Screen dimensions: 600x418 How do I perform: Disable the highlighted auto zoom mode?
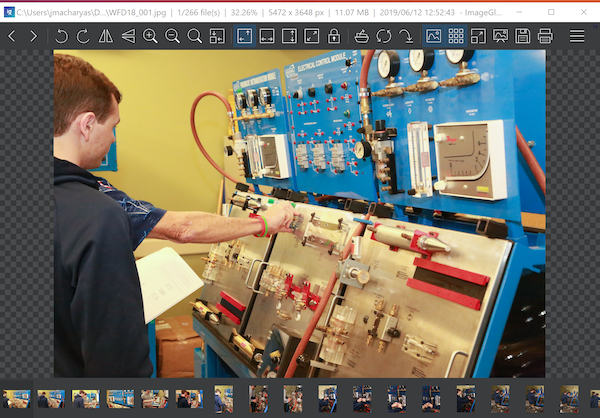(x=245, y=36)
